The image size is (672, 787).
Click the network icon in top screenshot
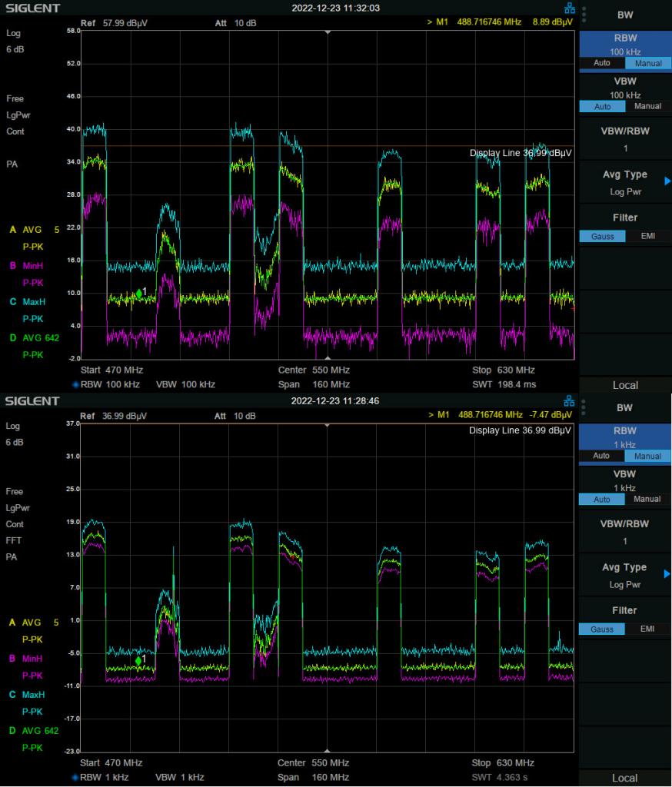click(570, 8)
